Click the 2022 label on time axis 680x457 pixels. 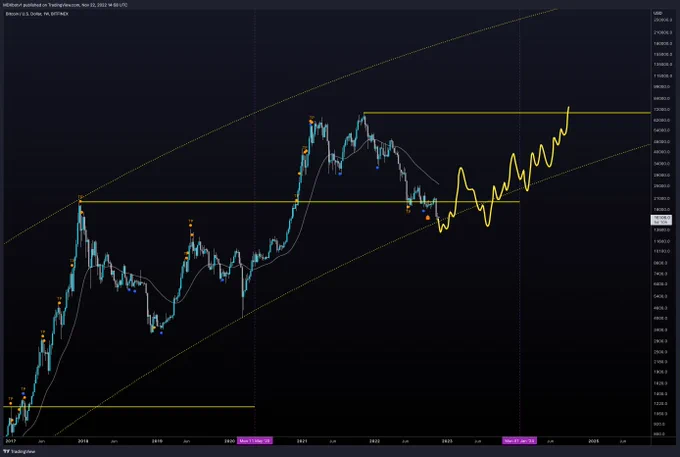[x=374, y=441]
